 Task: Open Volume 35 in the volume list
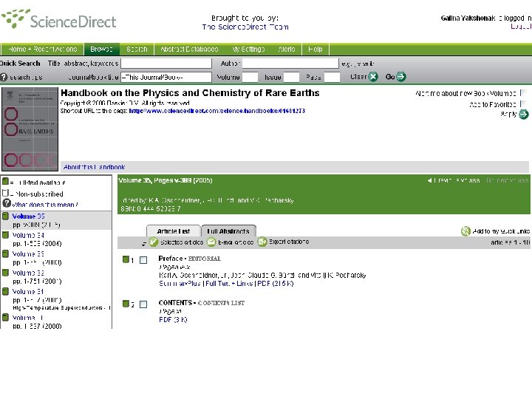click(x=29, y=216)
